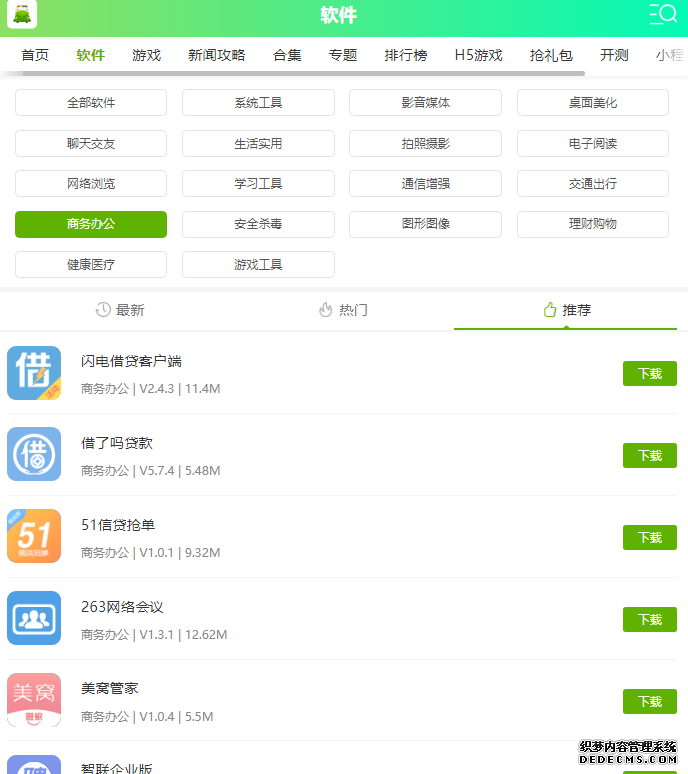The image size is (688, 774).
Task: Select the 系统工具 category
Action: click(258, 103)
